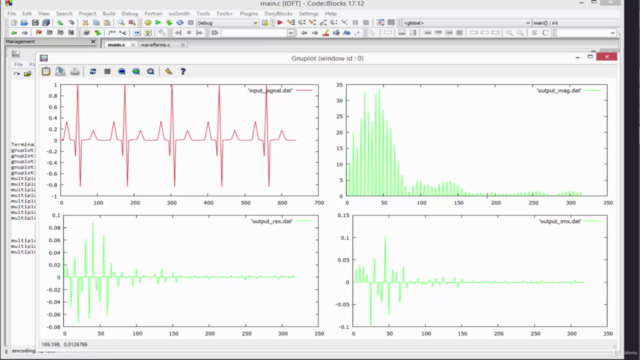The height and width of the screenshot is (360, 640).
Task: Open the DoxyBlocks menu
Action: (x=278, y=13)
